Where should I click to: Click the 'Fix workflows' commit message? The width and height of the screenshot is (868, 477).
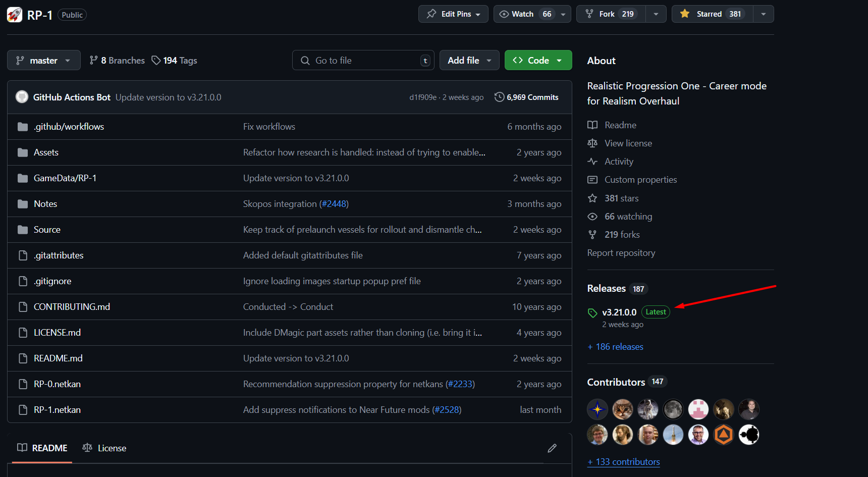(x=269, y=127)
